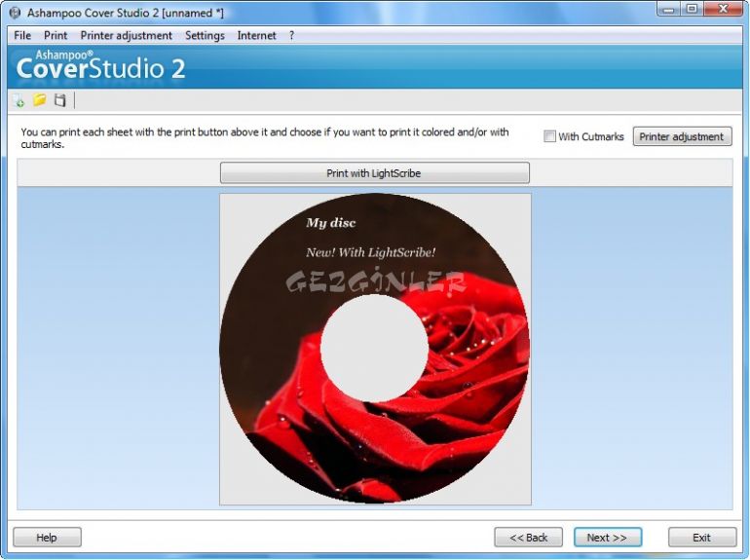
Task: Open the Print menu
Action: (x=56, y=35)
